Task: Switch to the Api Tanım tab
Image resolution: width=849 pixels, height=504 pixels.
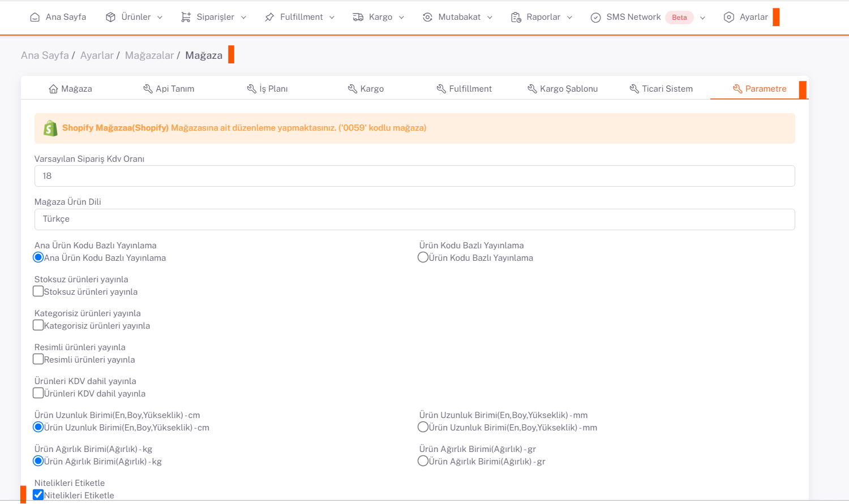Action: pos(169,89)
